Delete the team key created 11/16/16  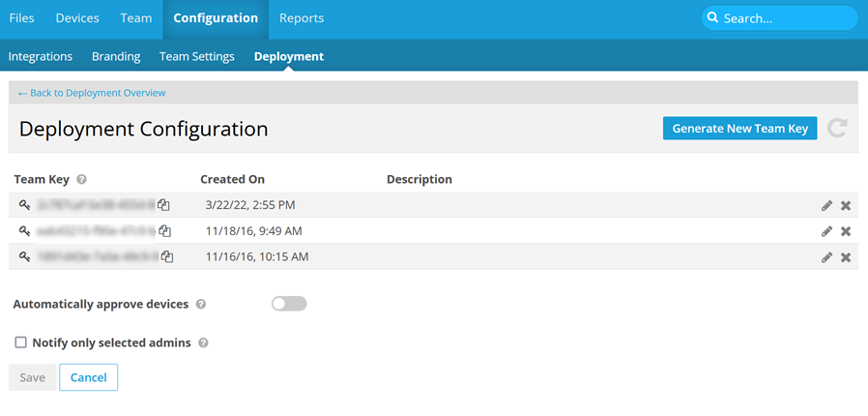(x=846, y=257)
